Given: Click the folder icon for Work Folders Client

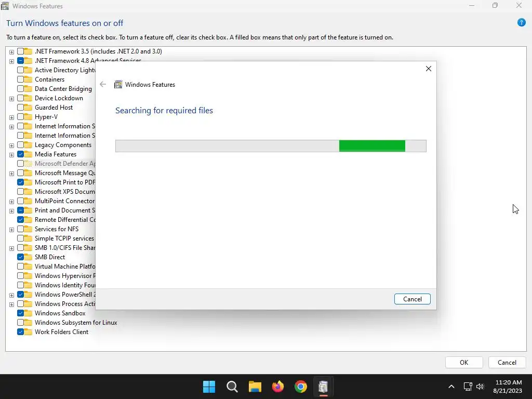Looking at the screenshot, I should pos(28,332).
